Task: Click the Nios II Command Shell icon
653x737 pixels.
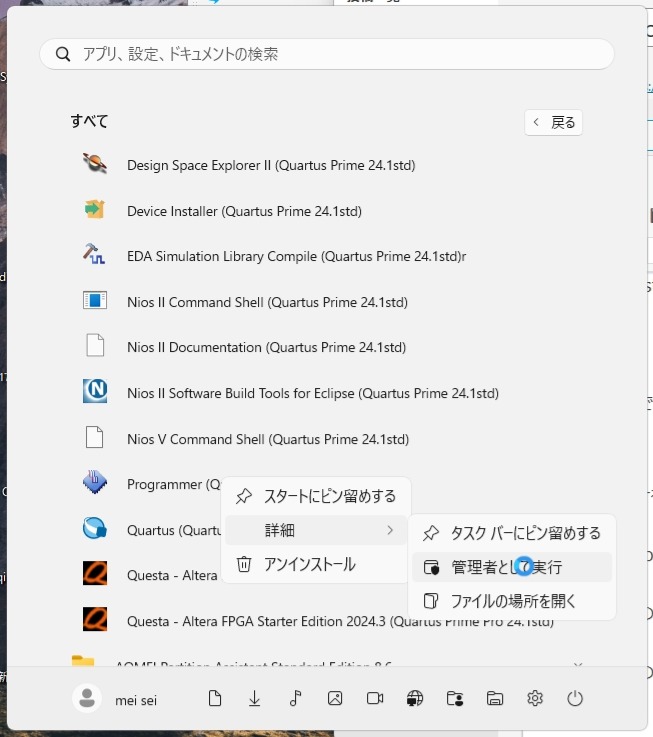Action: point(94,300)
